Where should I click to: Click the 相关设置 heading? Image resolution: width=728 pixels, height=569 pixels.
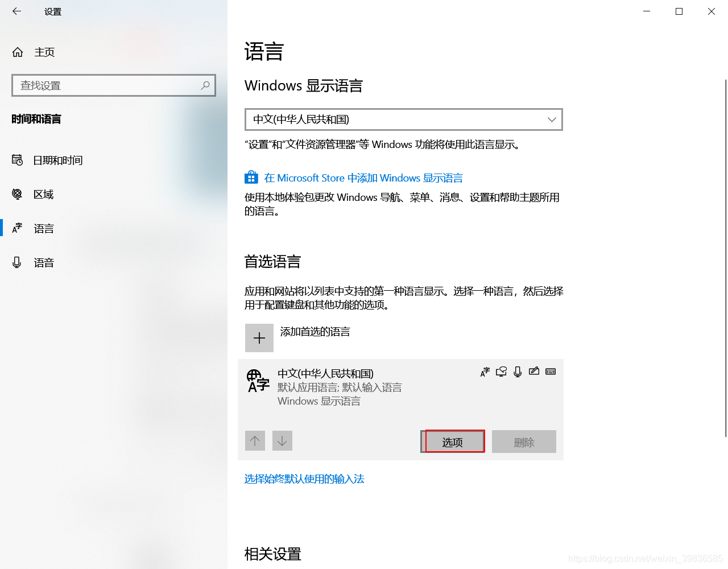(x=272, y=554)
